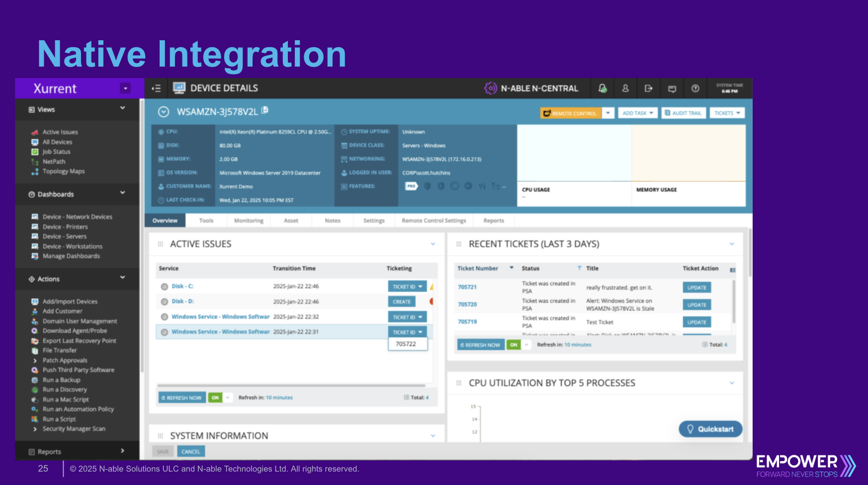
Task: Click the Remote Control button
Action: click(x=571, y=113)
